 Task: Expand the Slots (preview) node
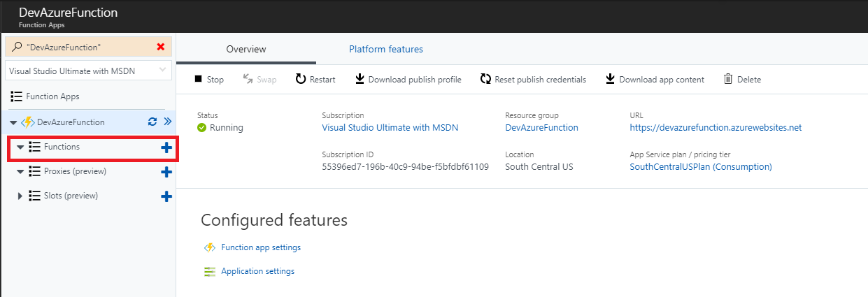(20, 196)
